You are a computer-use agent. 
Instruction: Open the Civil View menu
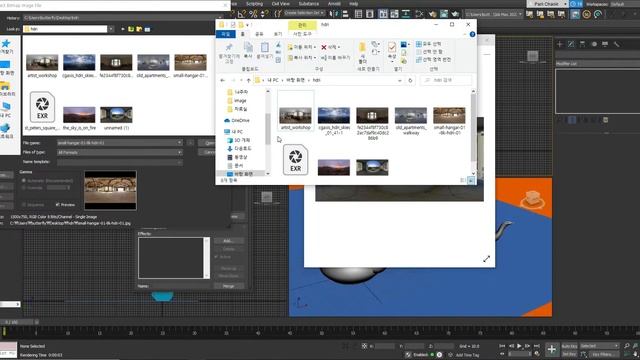pos(281,4)
